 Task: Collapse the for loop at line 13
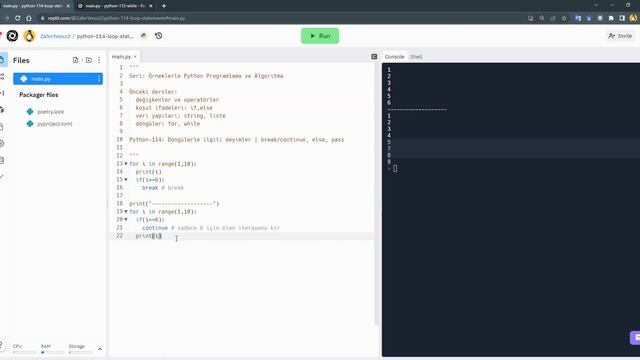point(126,164)
